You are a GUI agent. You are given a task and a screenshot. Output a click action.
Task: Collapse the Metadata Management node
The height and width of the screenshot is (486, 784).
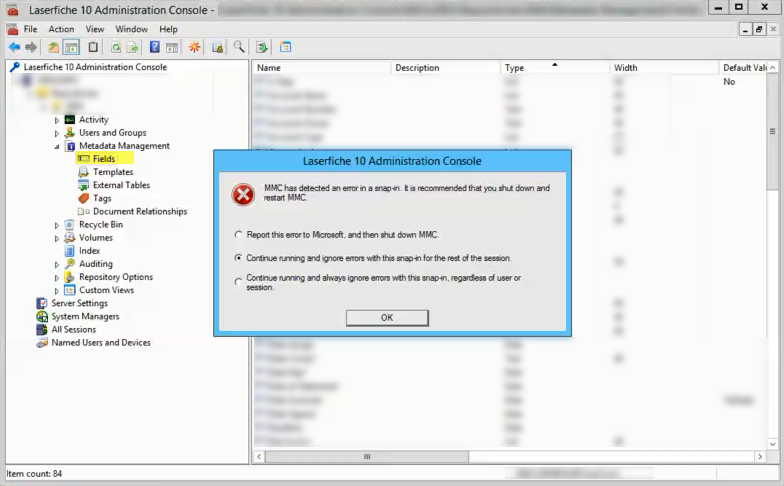pos(56,146)
